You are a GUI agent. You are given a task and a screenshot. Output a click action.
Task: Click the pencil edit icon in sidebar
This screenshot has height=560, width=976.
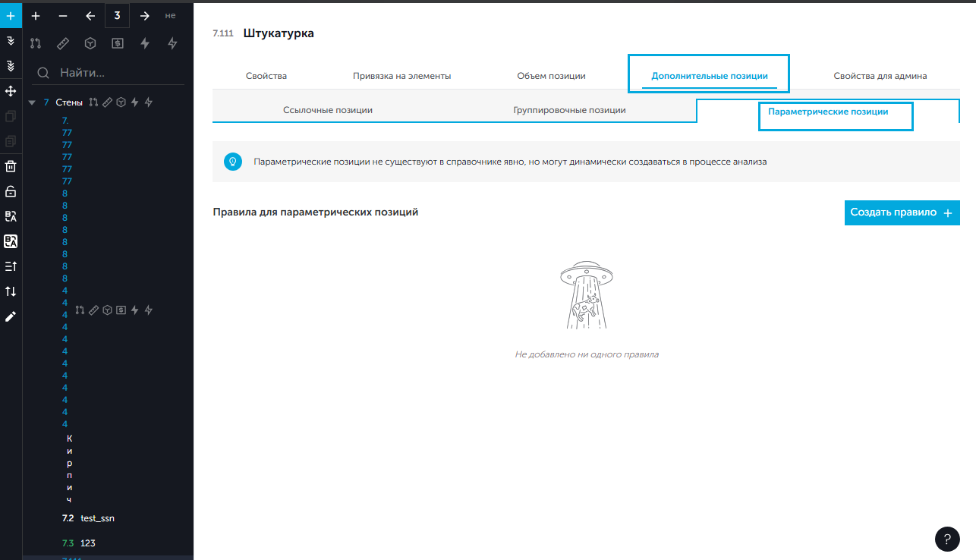(11, 316)
